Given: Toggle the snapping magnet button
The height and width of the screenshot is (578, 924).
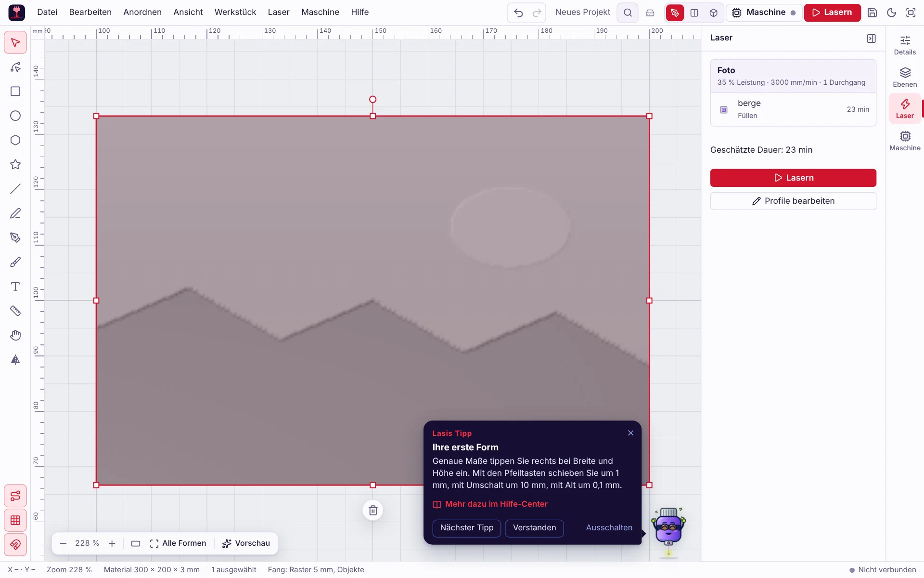Looking at the screenshot, I should (x=15, y=545).
